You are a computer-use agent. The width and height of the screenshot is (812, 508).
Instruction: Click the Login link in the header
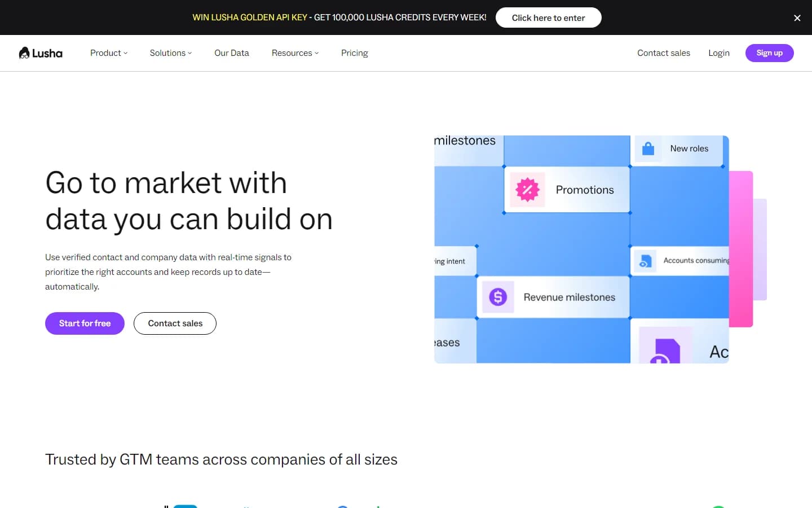pos(718,52)
